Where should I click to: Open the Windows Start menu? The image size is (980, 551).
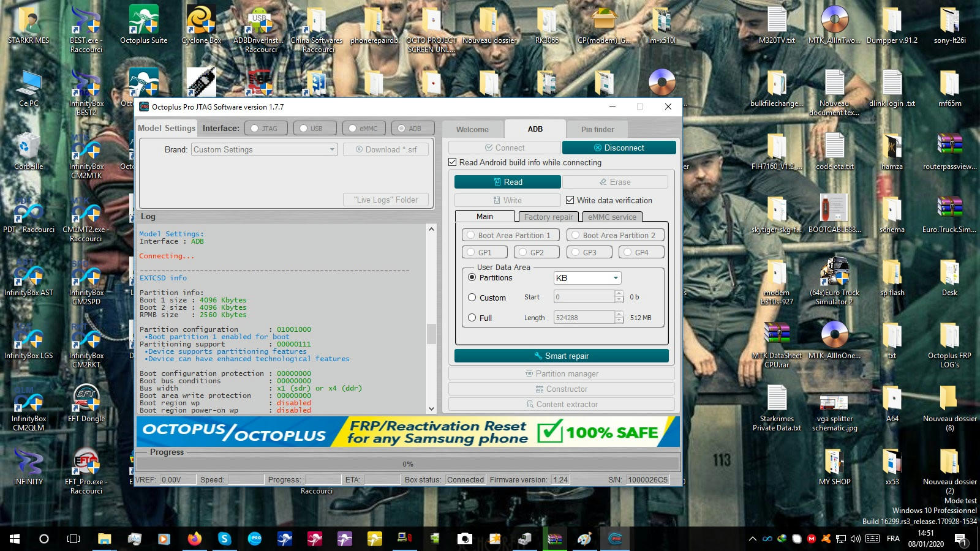15,539
